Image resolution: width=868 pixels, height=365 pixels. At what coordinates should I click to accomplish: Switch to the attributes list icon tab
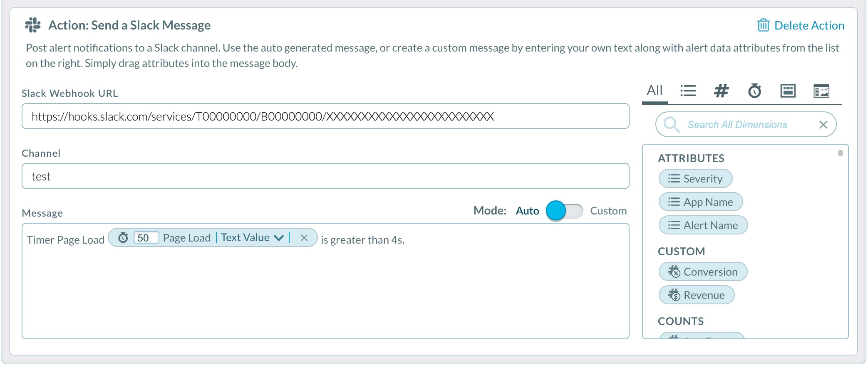pos(688,91)
